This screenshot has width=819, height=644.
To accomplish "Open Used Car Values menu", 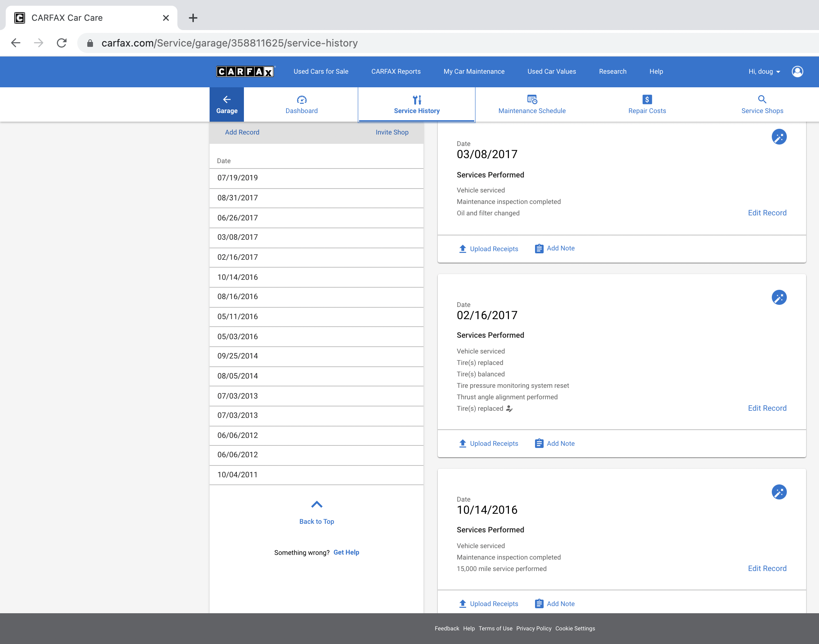I will click(551, 71).
